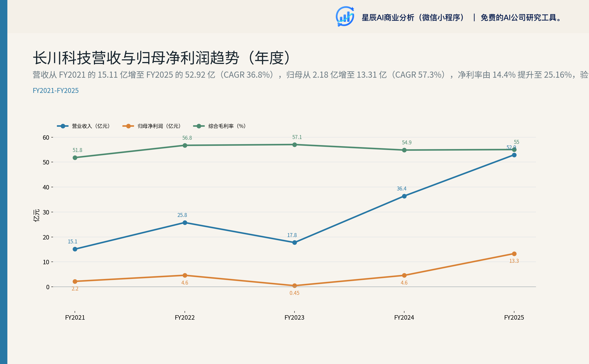Image resolution: width=589 pixels, height=364 pixels.
Task: Click the 0.45 value label under FY2023
Action: click(x=294, y=293)
